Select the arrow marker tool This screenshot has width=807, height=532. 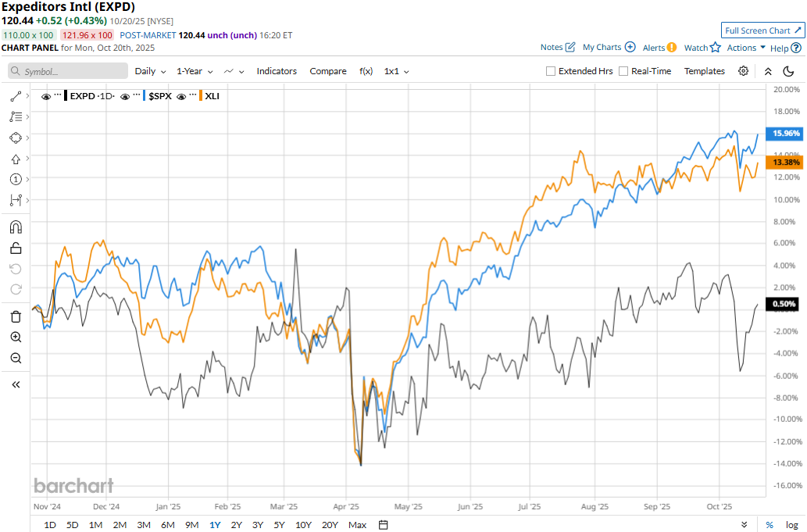click(x=16, y=159)
